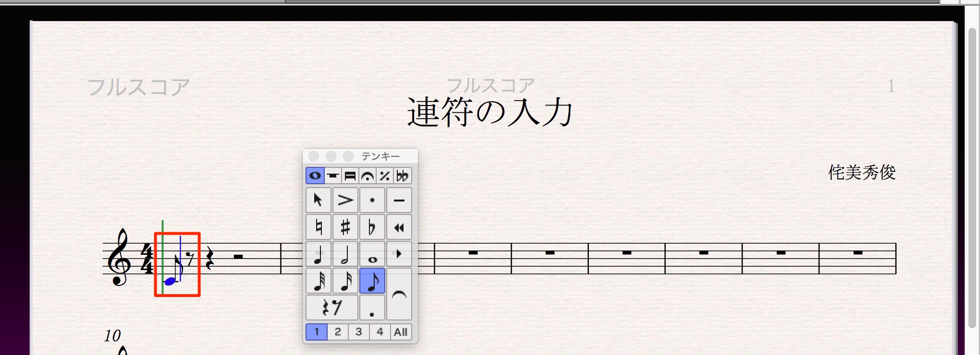Select the half note value
This screenshot has width=980, height=355.
click(345, 254)
